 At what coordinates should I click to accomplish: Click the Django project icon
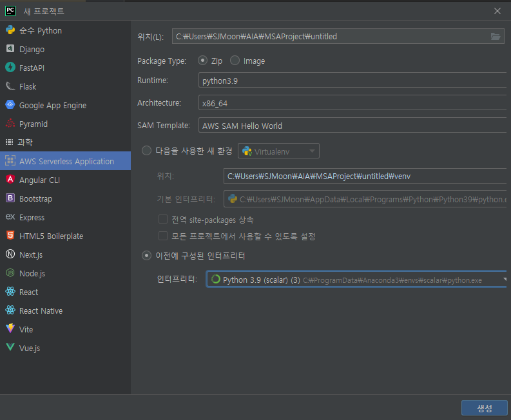(10, 48)
